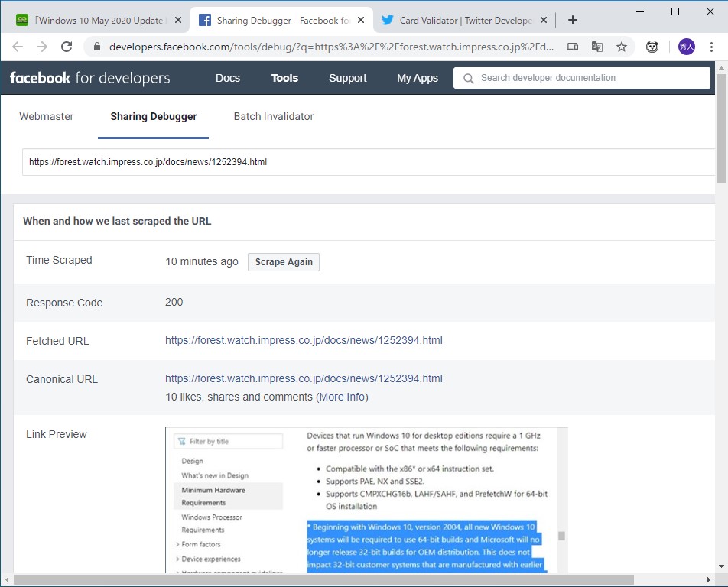
Task: Switch to the Batch Invalidator tab
Action: [273, 116]
